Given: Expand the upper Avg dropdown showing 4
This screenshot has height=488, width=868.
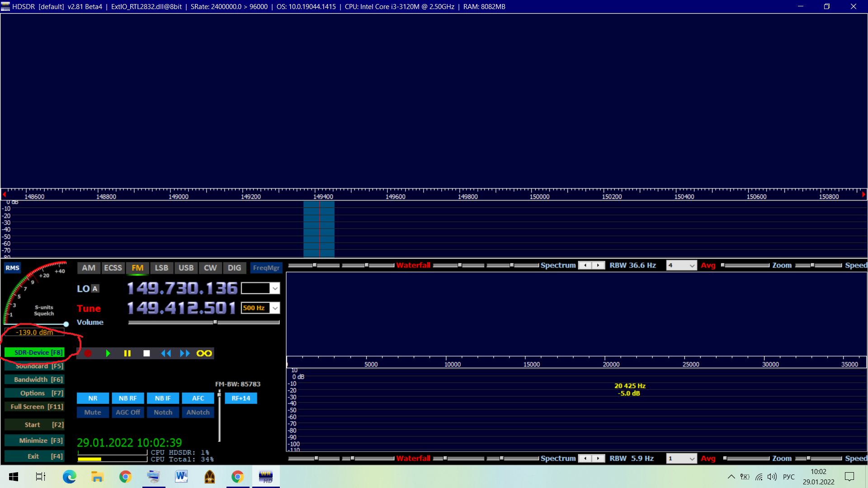Looking at the screenshot, I should [x=692, y=266].
